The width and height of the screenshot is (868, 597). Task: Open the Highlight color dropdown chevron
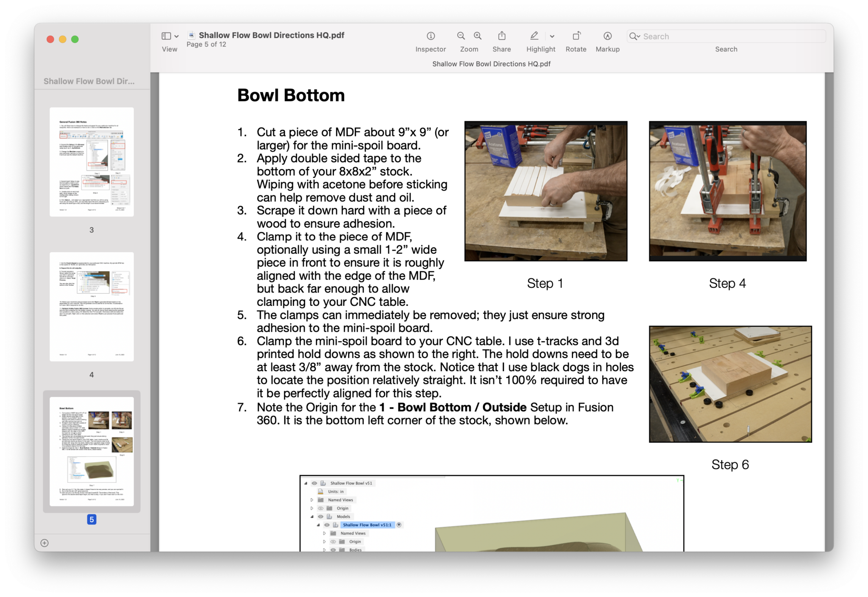pos(552,36)
